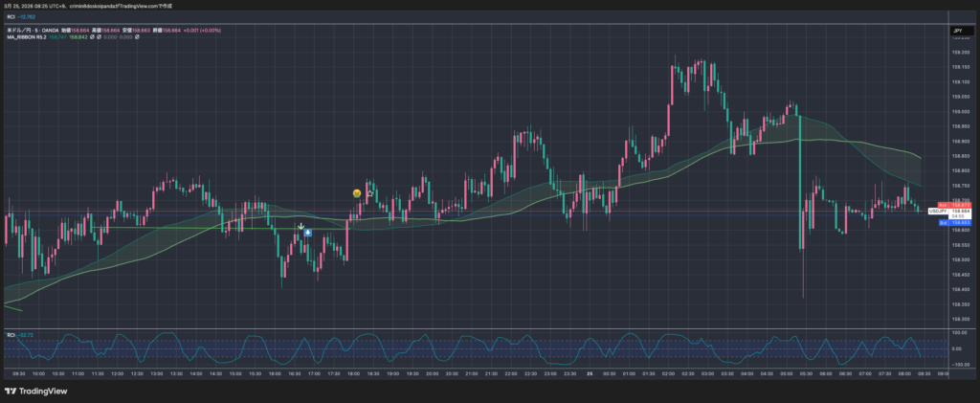Toggle second hidden plot icon in MA_RIBBON legend
The image size is (980, 403).
coord(100,37)
